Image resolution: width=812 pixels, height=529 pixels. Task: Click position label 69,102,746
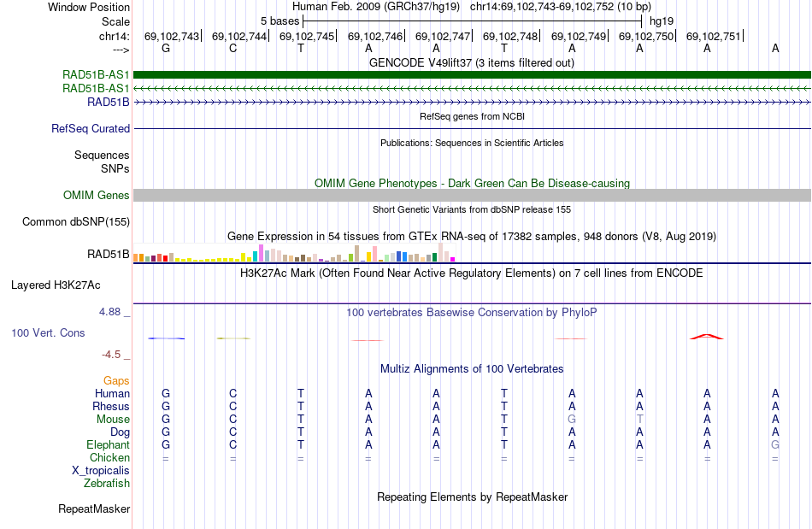point(375,36)
